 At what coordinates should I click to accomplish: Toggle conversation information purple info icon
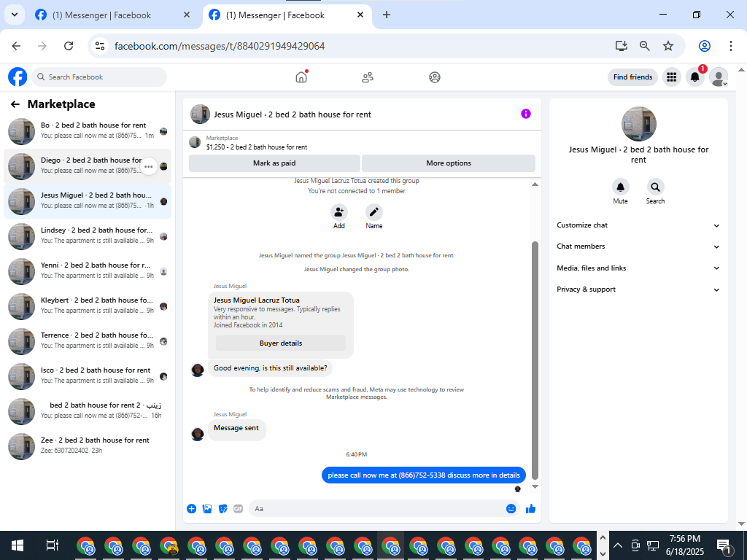pos(525,114)
